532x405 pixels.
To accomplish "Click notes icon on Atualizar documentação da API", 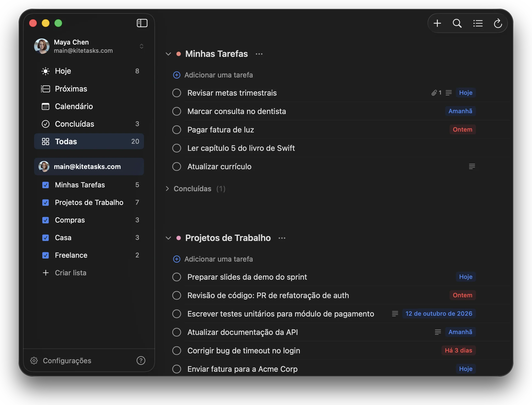I will pyautogui.click(x=438, y=332).
